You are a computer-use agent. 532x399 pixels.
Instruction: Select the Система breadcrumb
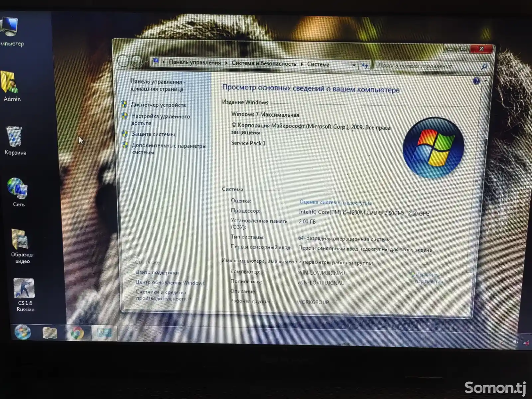[318, 65]
